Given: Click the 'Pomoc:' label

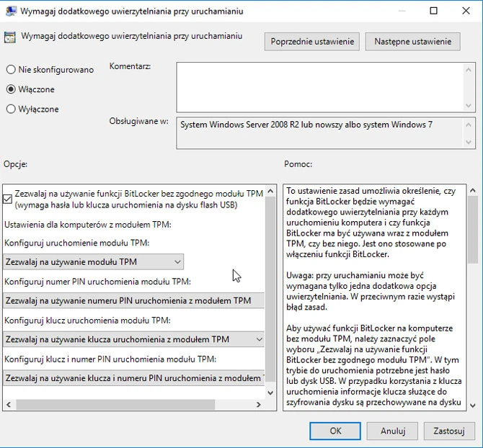Looking at the screenshot, I should pyautogui.click(x=298, y=164).
